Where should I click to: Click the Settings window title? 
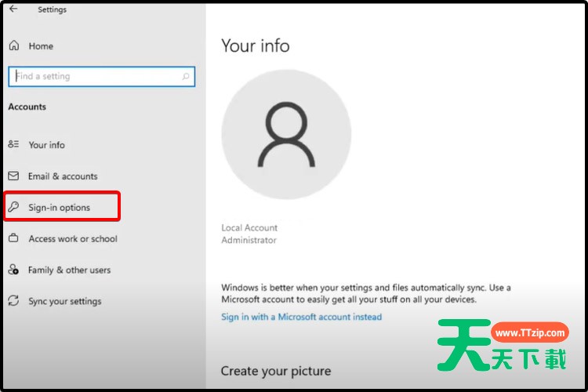pos(52,9)
